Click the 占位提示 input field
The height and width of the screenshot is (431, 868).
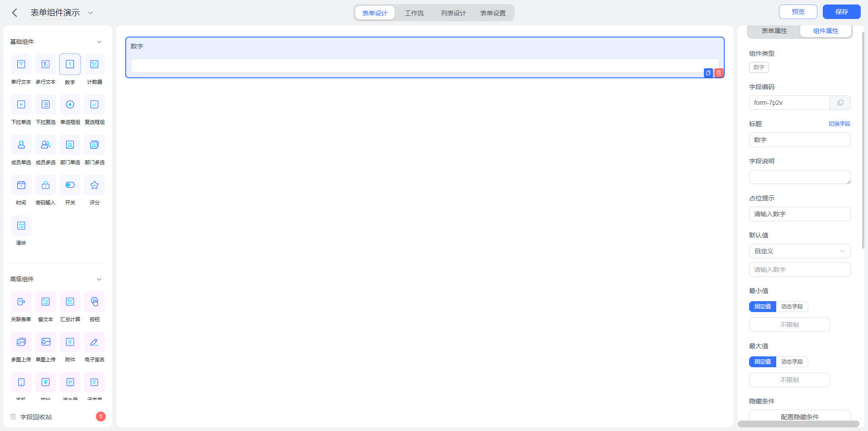coord(800,214)
